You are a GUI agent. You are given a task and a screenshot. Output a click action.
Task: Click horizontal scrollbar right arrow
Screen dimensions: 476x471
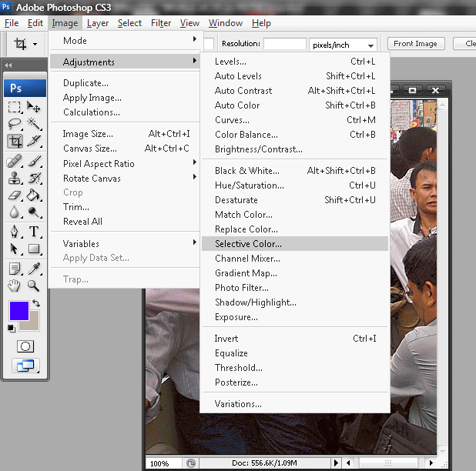431,463
